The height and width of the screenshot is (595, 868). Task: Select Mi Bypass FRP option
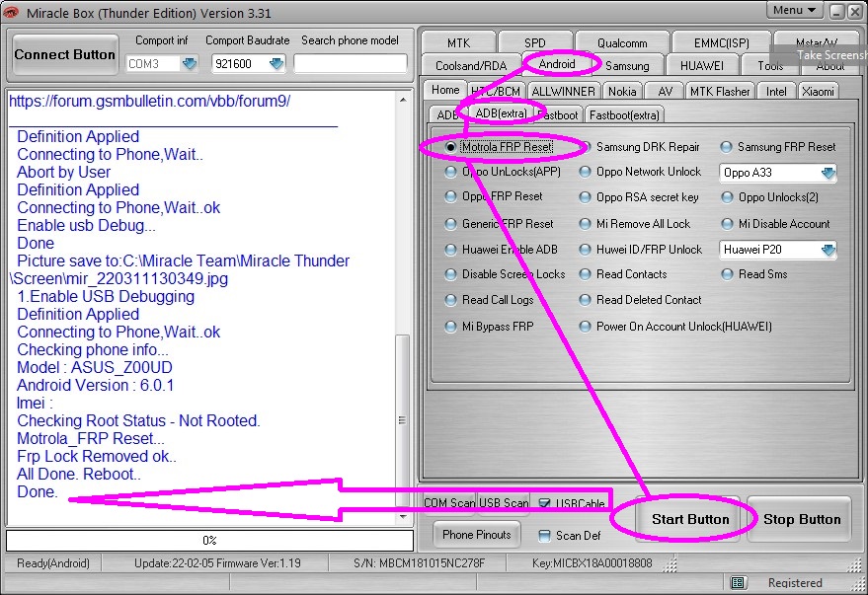450,327
